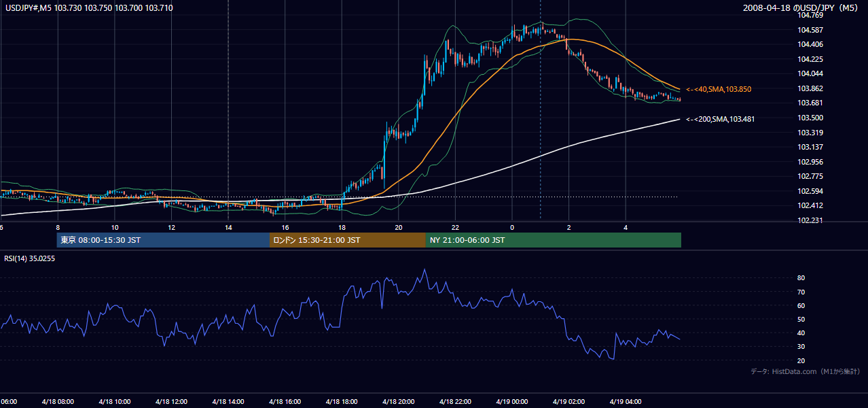868x408 pixels.
Task: Click the 'RSI(14) 35.0255' indicator label
Action: (30, 258)
